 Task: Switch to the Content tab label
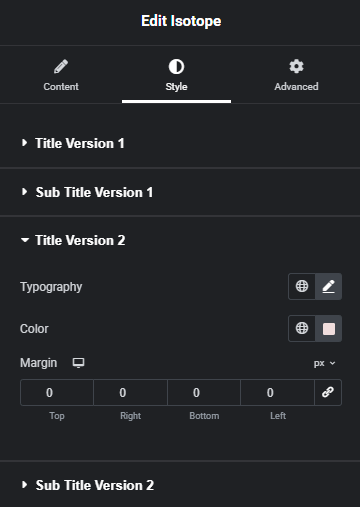pyautogui.click(x=61, y=87)
